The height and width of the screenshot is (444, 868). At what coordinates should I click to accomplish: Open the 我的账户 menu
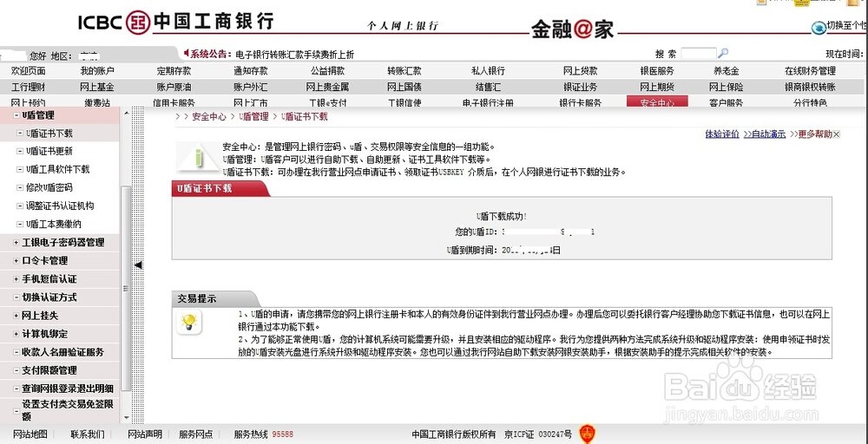(97, 71)
